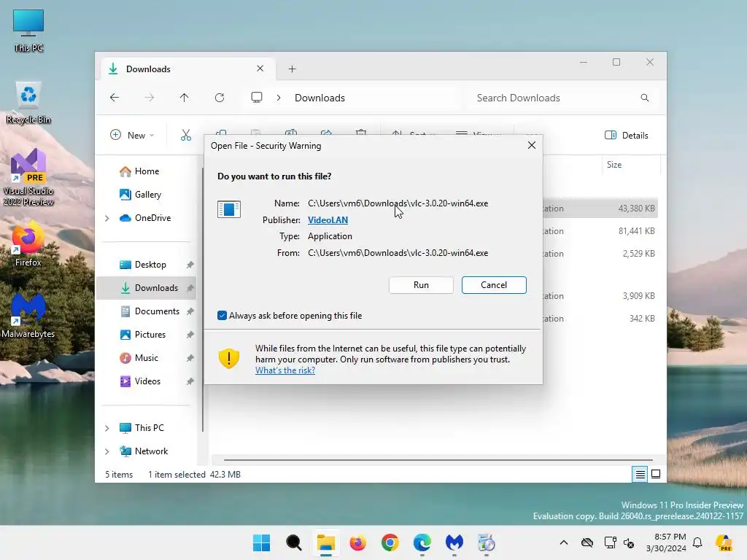Expand the This PC tree node
Viewport: 747px width, 560px height.
tap(107, 428)
